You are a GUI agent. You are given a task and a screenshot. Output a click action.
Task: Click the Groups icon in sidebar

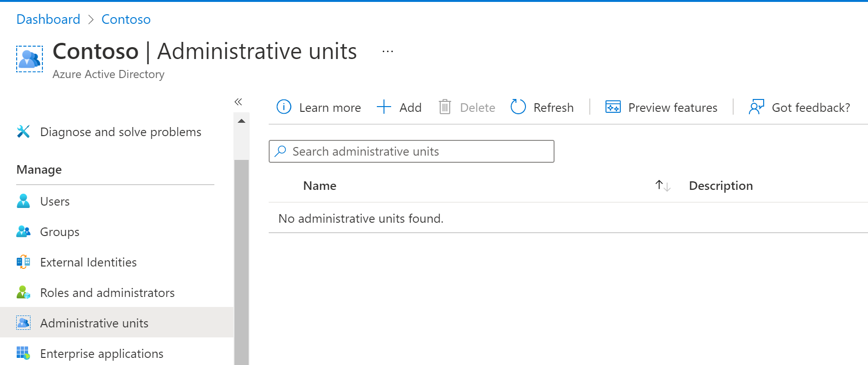23,232
